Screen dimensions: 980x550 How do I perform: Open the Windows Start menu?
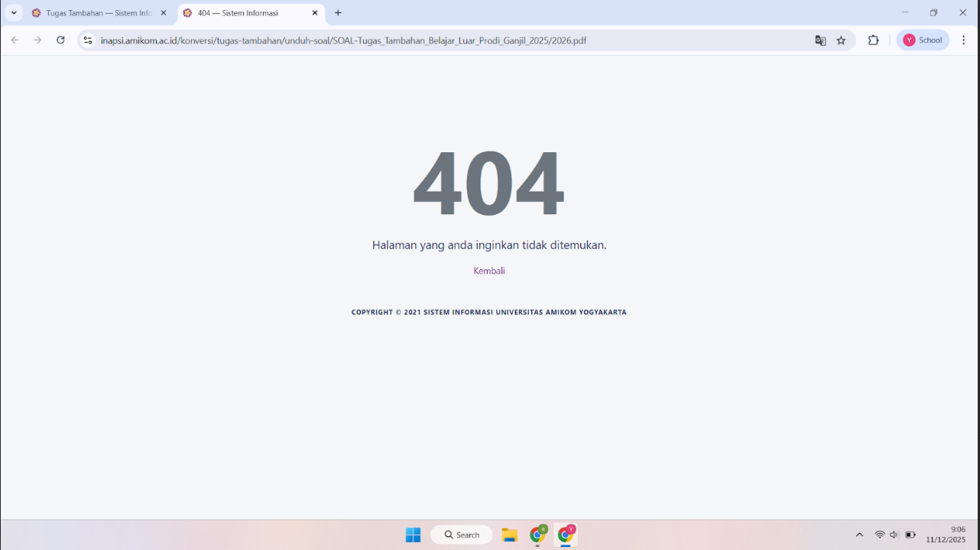pyautogui.click(x=413, y=535)
